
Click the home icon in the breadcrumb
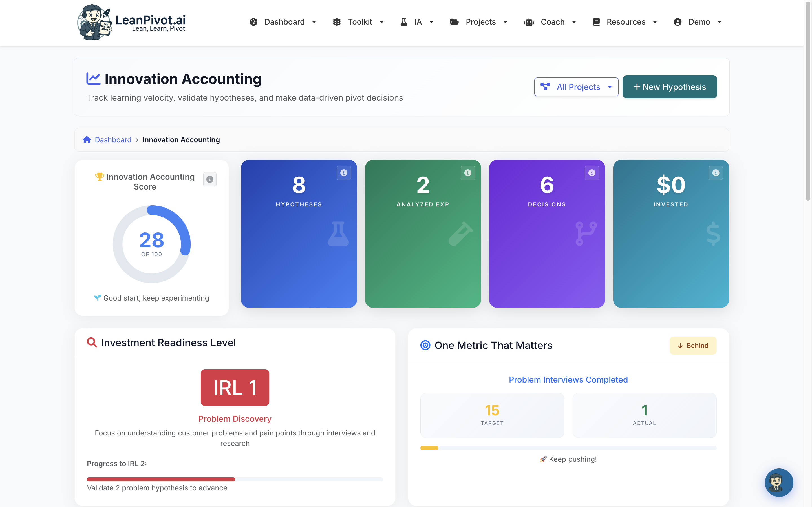tap(87, 140)
